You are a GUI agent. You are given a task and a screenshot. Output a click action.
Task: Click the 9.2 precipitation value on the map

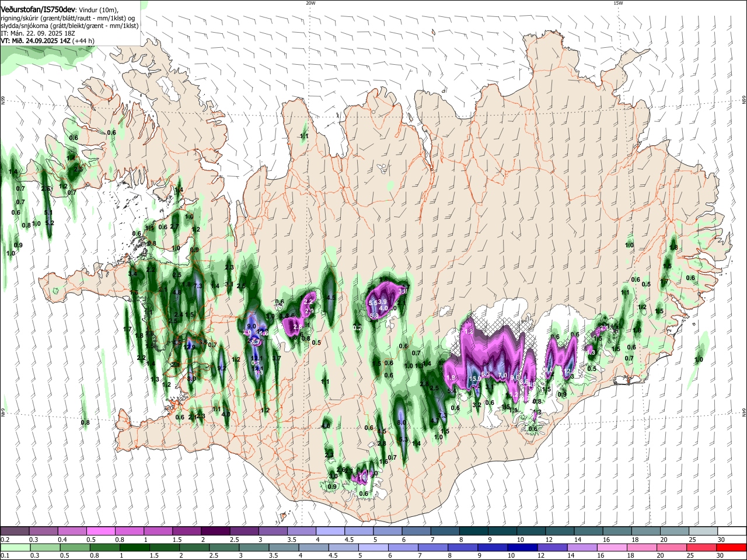coord(222,368)
